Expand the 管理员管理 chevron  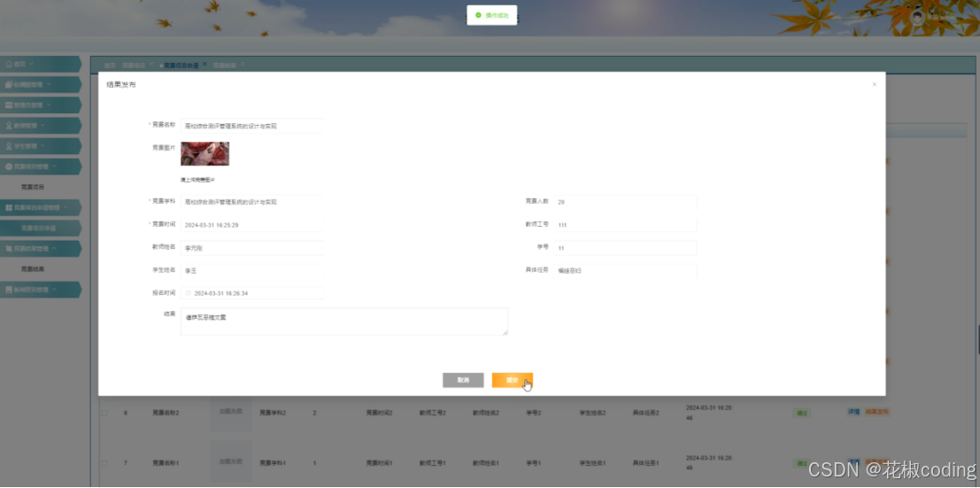coord(49,105)
